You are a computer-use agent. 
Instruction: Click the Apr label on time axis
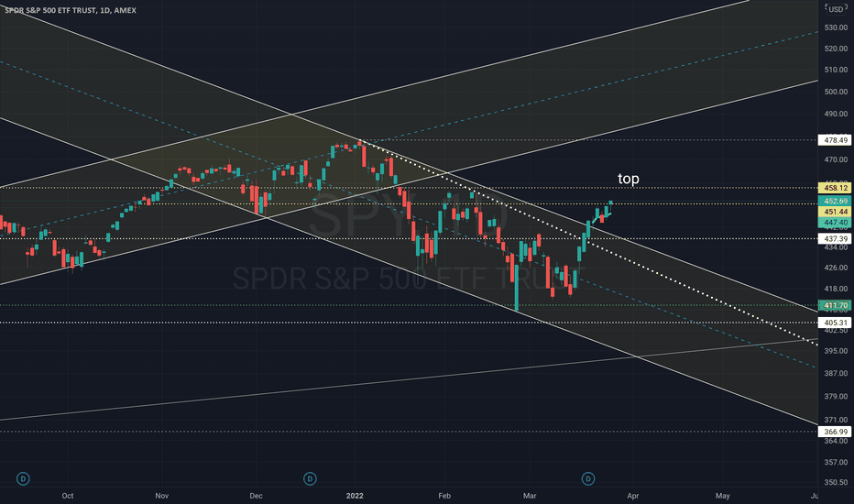(632, 496)
